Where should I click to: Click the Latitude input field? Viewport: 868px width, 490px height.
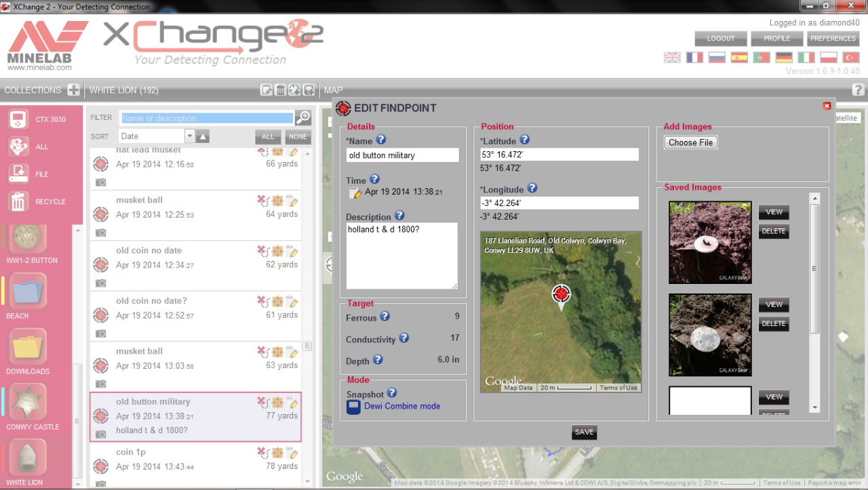click(559, 155)
